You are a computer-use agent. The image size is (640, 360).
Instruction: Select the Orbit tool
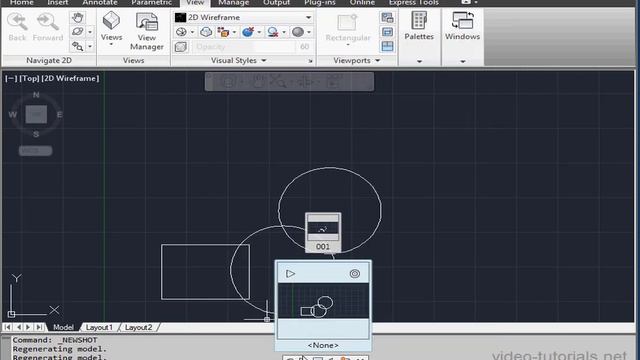pyautogui.click(x=77, y=32)
